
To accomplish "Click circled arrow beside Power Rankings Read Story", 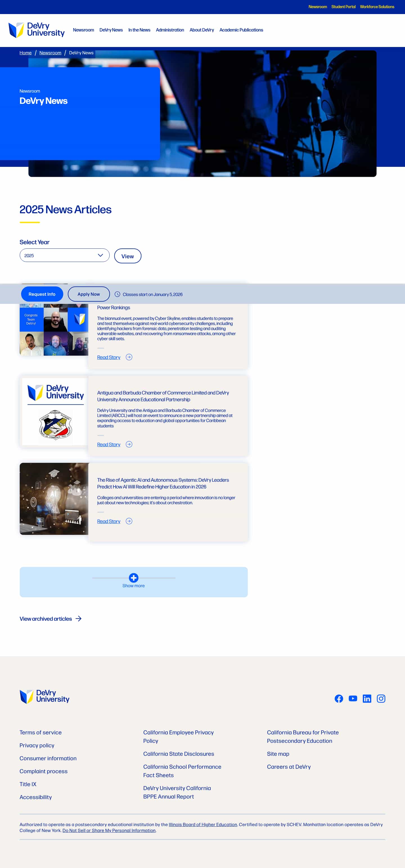I will point(129,357).
